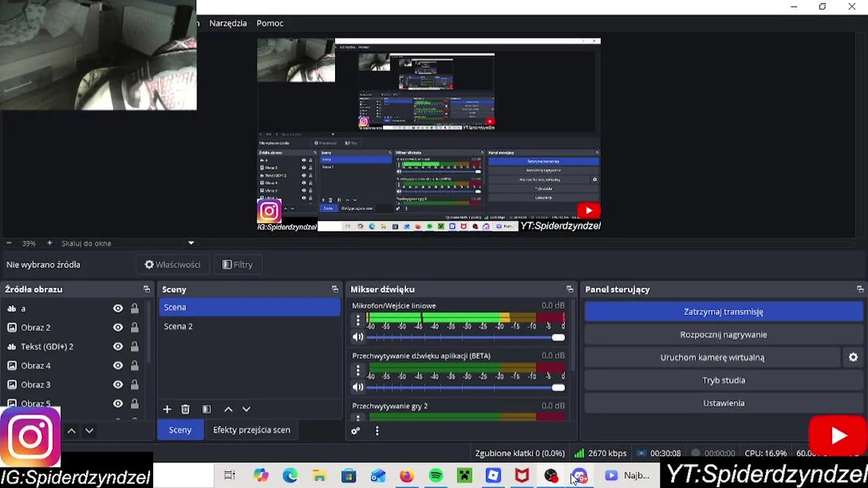Image resolution: width=868 pixels, height=488 pixels.
Task: Mute Przechwytywanie dźwięku aplikacji speaker icon
Action: click(358, 387)
